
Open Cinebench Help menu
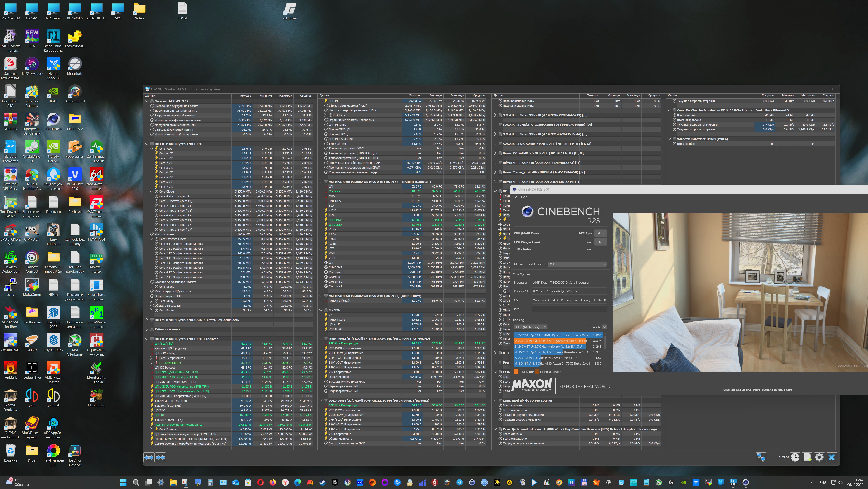[x=524, y=197]
